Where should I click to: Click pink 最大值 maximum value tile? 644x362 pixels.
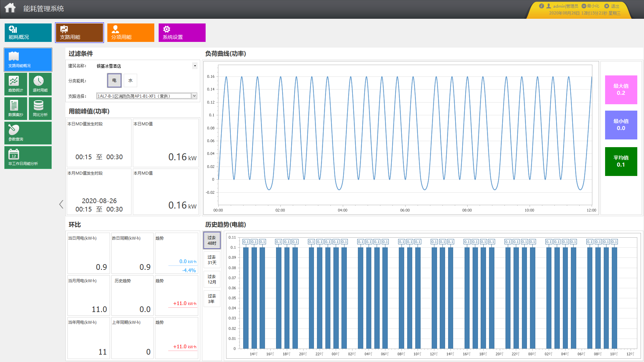tap(621, 90)
